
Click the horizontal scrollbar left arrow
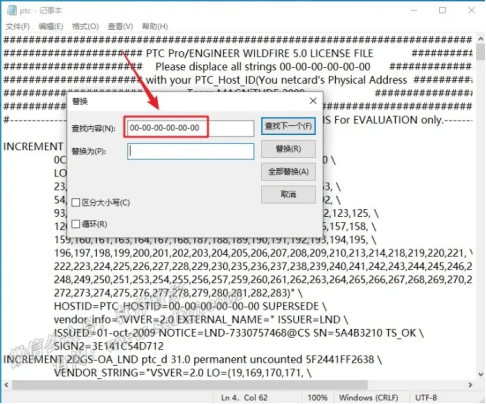[7, 385]
